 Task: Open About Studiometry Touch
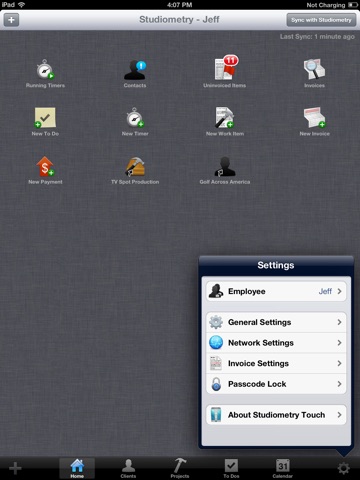click(x=276, y=415)
